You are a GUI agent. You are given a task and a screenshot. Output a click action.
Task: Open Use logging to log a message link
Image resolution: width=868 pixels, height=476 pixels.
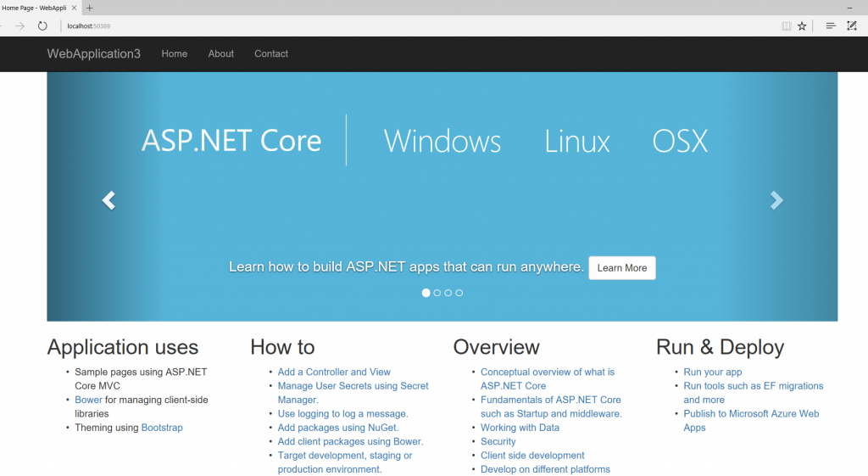pos(342,413)
